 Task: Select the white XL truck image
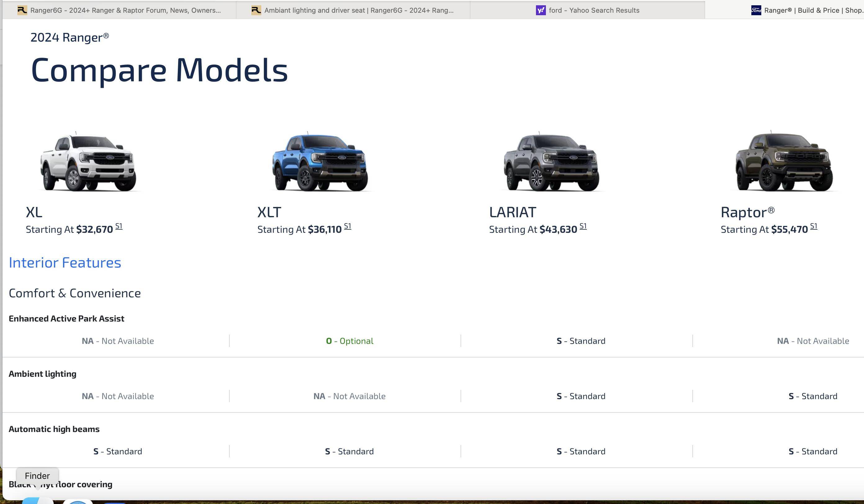pyautogui.click(x=88, y=161)
